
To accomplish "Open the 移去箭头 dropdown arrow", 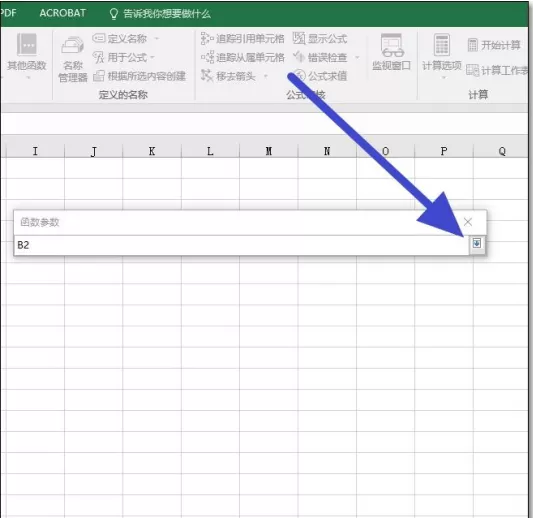I will coord(265,76).
